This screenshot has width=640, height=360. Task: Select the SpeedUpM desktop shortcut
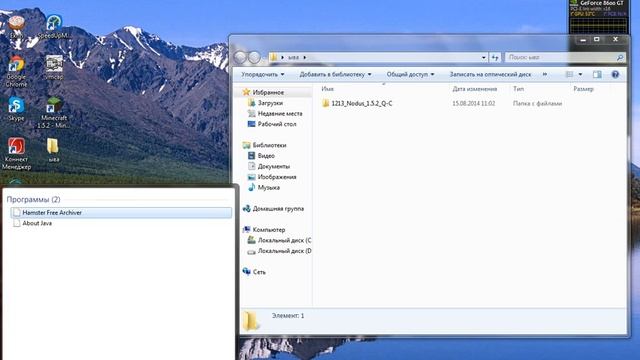(x=54, y=27)
